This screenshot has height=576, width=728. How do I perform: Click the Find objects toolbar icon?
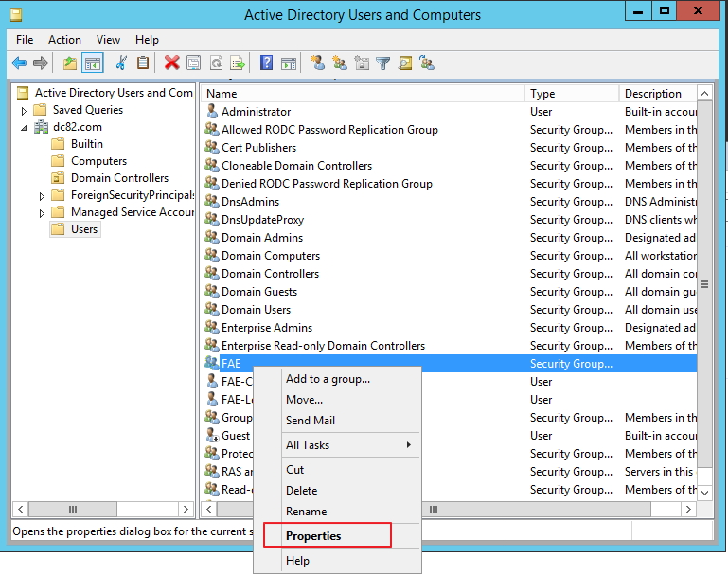[x=405, y=63]
